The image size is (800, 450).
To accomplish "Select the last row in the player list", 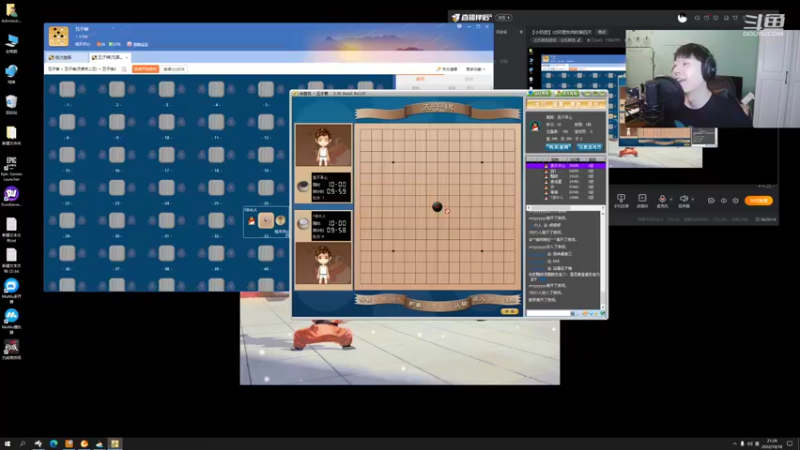I will (x=566, y=197).
